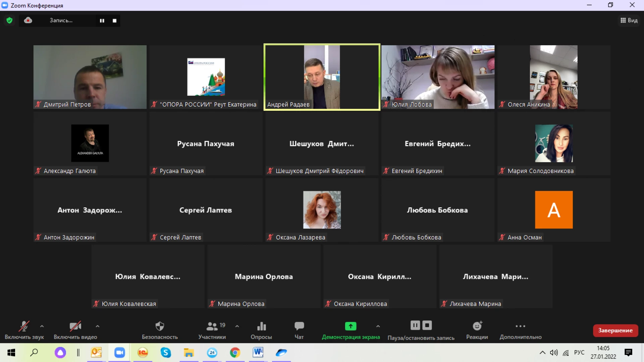Turn on camera with Включить видео
This screenshot has width=644, height=362.
pos(75,326)
